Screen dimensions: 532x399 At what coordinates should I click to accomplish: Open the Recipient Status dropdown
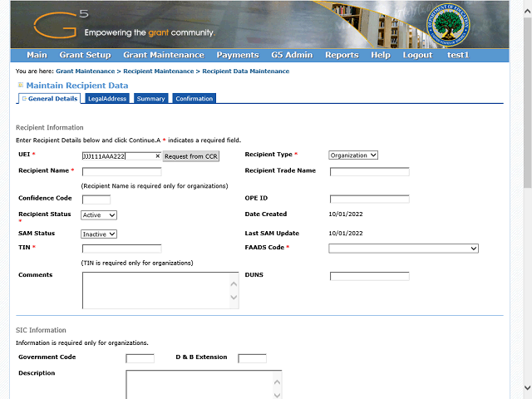[x=99, y=215]
